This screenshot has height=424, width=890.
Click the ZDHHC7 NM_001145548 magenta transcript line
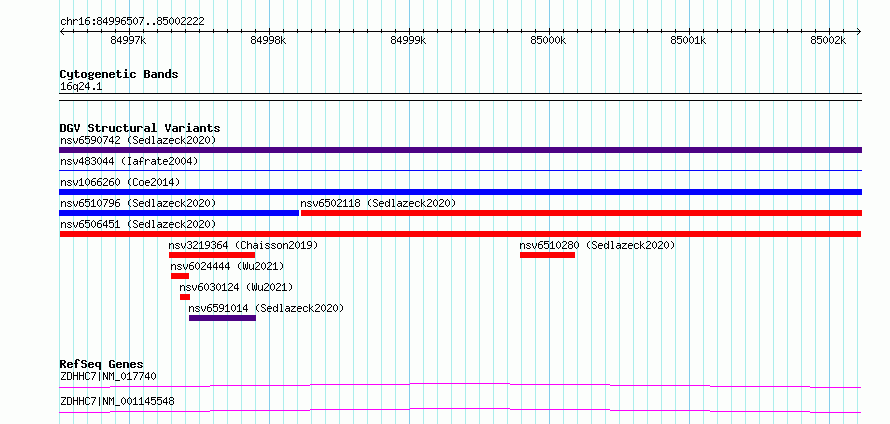point(460,410)
